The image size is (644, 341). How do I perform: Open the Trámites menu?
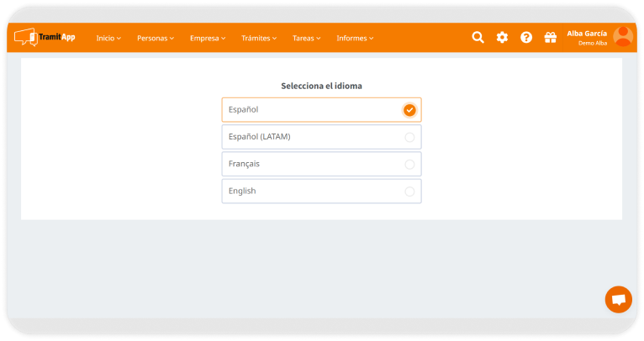coord(258,38)
